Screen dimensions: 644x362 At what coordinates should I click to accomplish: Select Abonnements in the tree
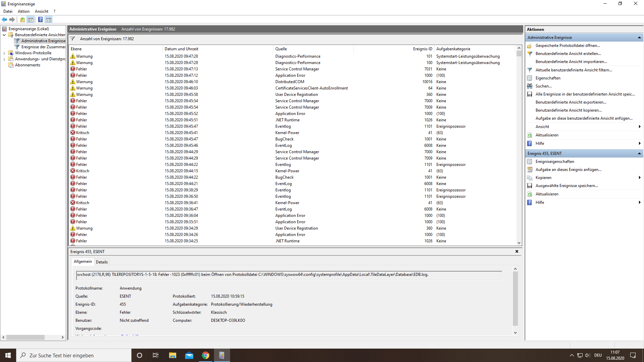click(x=28, y=65)
